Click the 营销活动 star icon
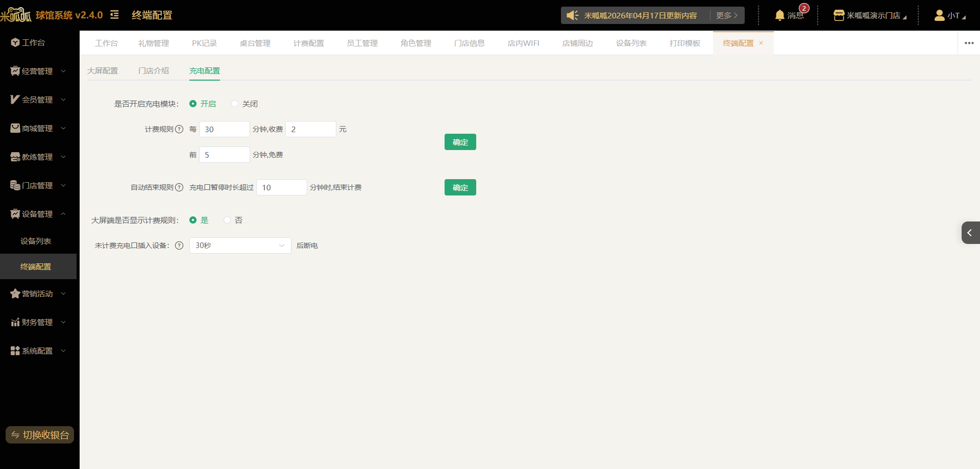Image resolution: width=980 pixels, height=469 pixels. 15,293
